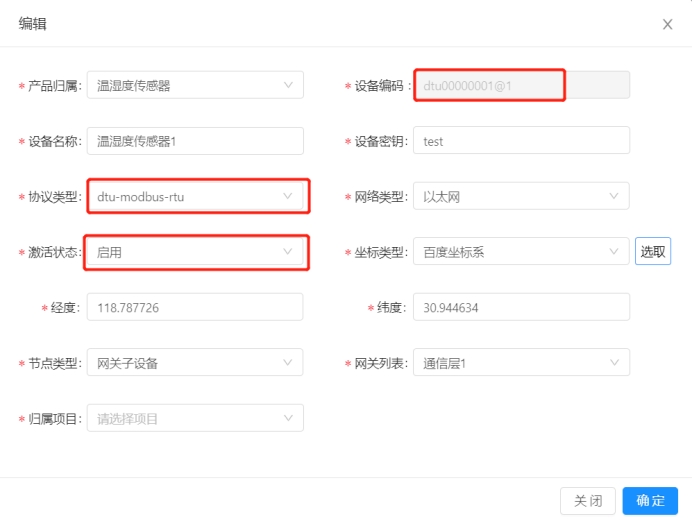Click the 经度 longitude input field

(x=195, y=307)
